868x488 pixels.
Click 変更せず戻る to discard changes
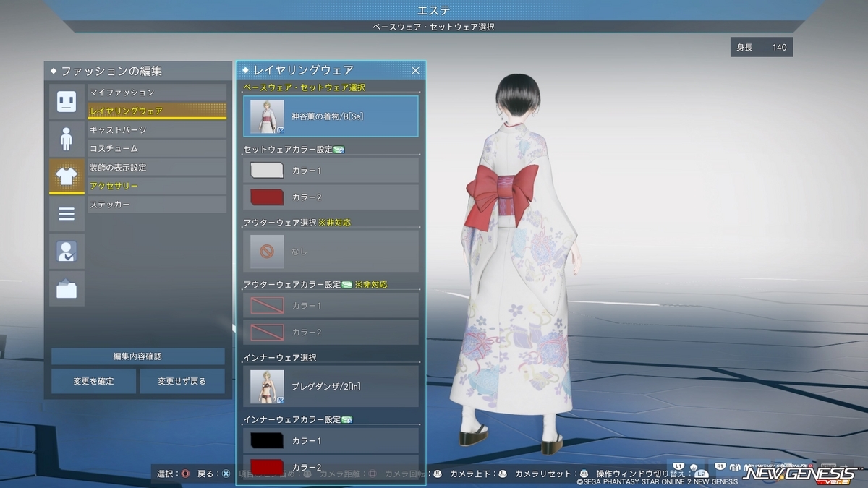pos(182,381)
